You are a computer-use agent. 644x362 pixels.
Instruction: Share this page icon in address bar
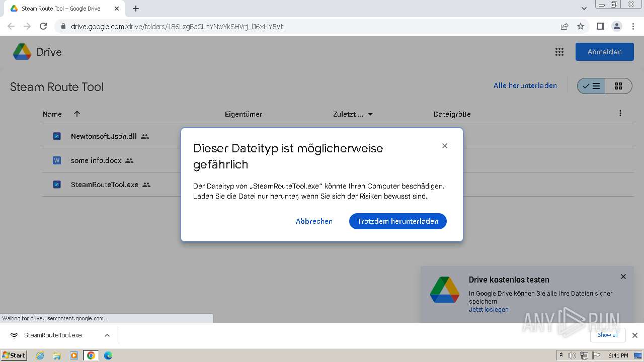pyautogui.click(x=565, y=26)
